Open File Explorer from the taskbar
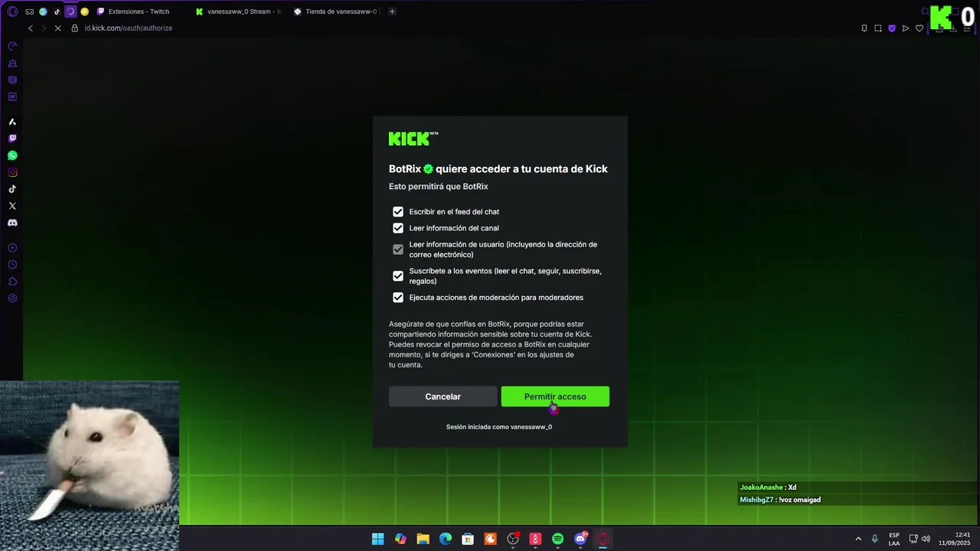 coord(423,539)
